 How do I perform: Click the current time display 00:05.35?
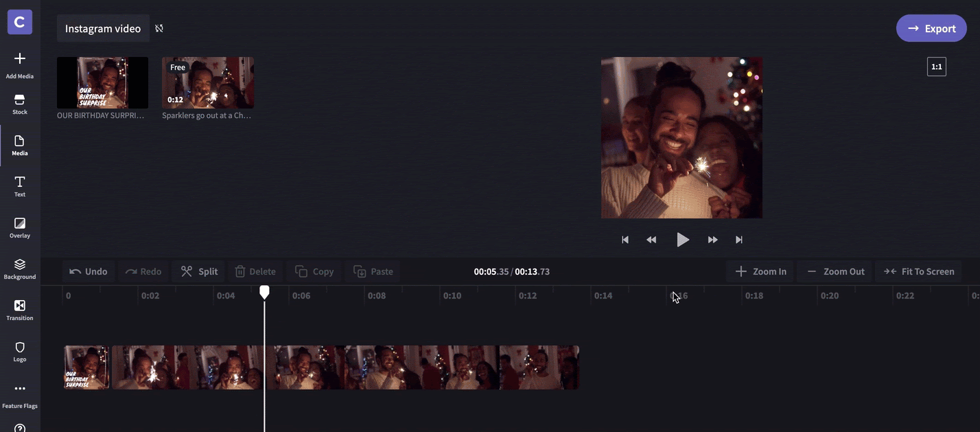tap(491, 271)
